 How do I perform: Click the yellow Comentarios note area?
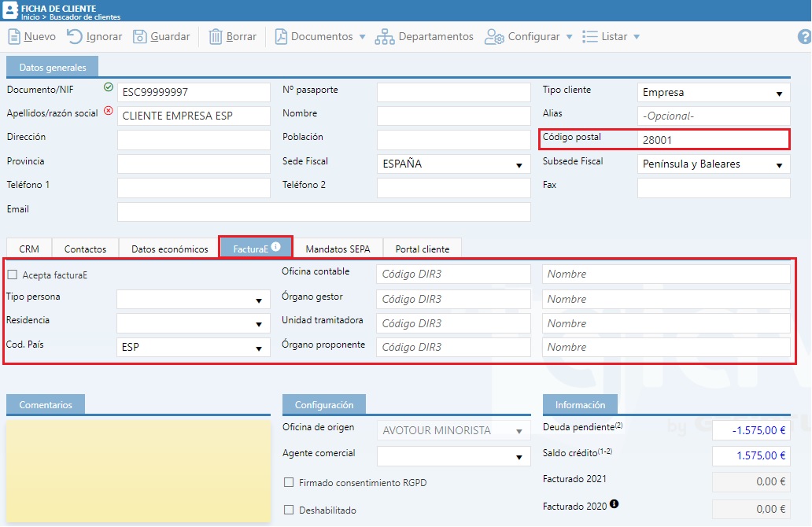point(138,470)
